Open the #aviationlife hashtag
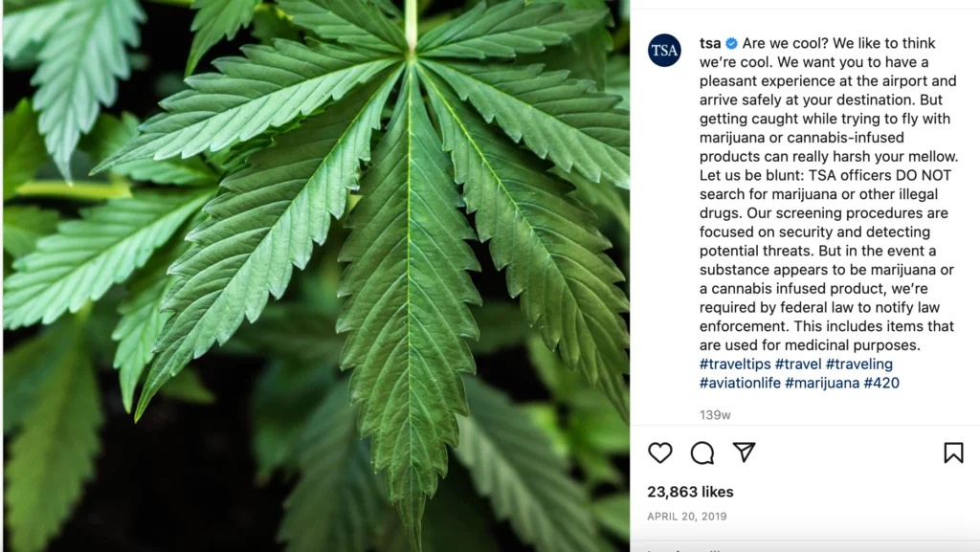Viewport: 980px width, 552px height. (740, 383)
